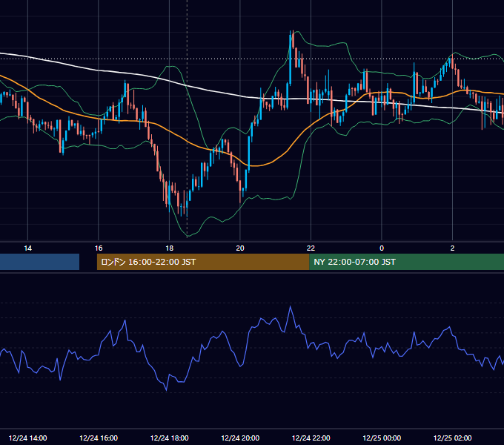The width and height of the screenshot is (504, 445).
Task: Click the hour label 16 on price chart axis
Action: [x=99, y=248]
